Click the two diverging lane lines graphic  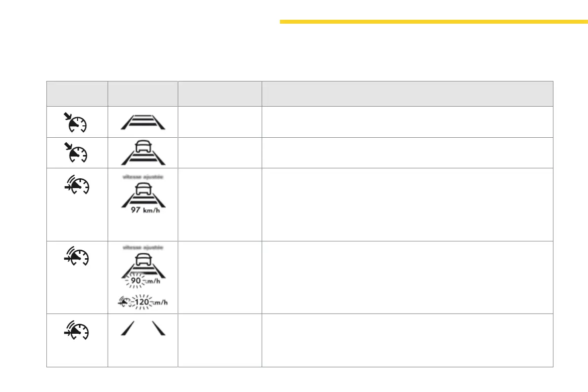coord(143,329)
